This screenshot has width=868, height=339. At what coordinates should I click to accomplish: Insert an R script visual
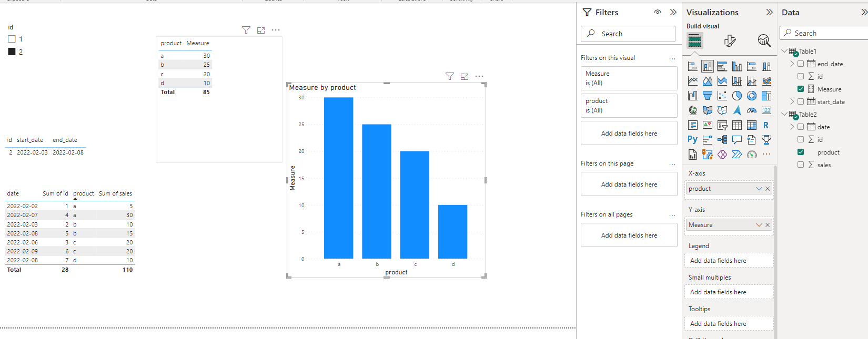coord(766,125)
